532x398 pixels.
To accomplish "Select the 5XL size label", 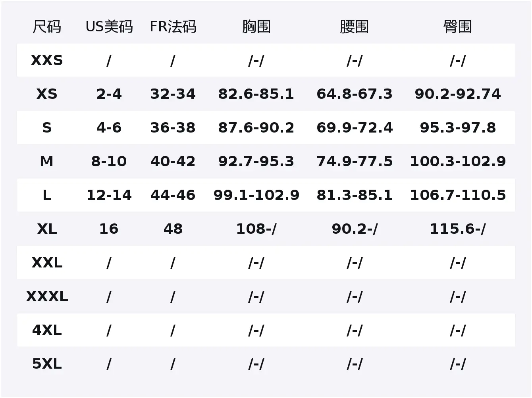I will [x=47, y=364].
